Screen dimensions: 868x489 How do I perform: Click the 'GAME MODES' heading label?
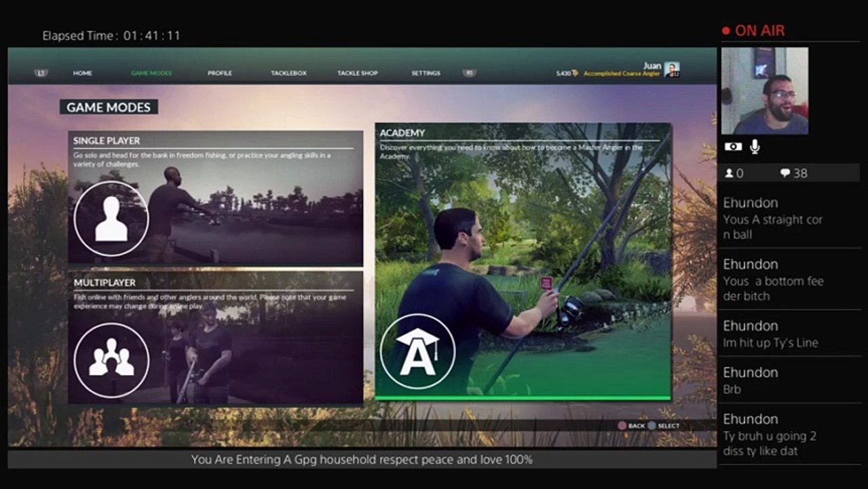point(109,107)
